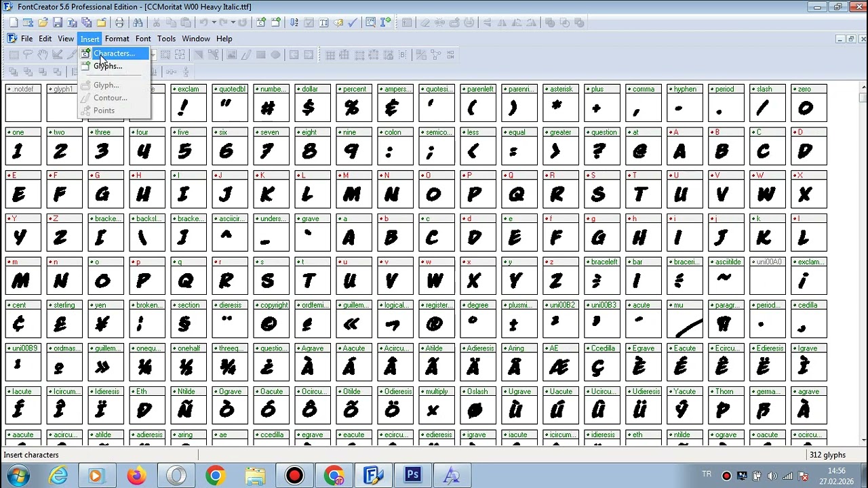868x488 pixels.
Task: Click the lightning wizard toolbar icon
Action: pyautogui.click(x=338, y=22)
